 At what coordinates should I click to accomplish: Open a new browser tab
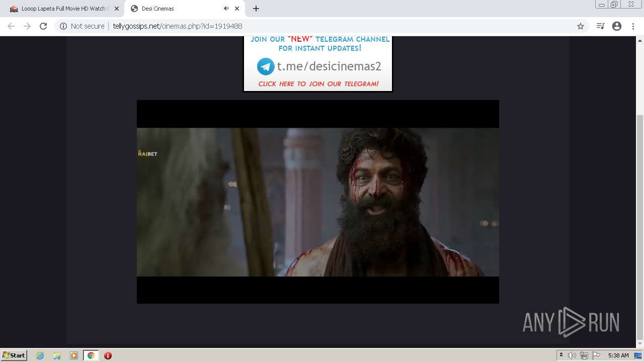[x=256, y=9]
